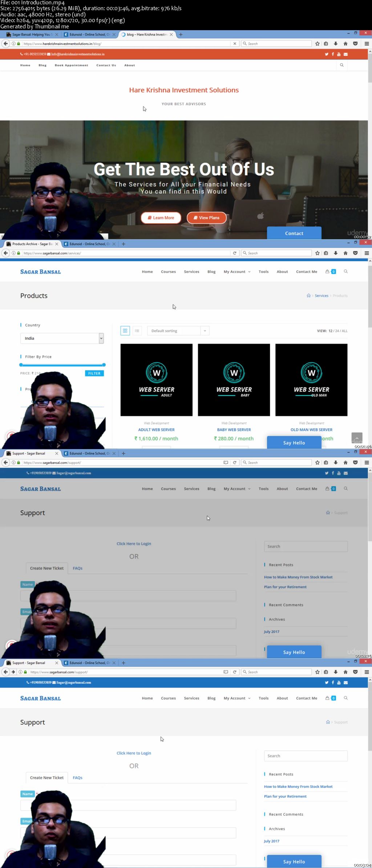Expand My Account menu on dimmed Support page
The width and height of the screenshot is (372, 868).
237,489
